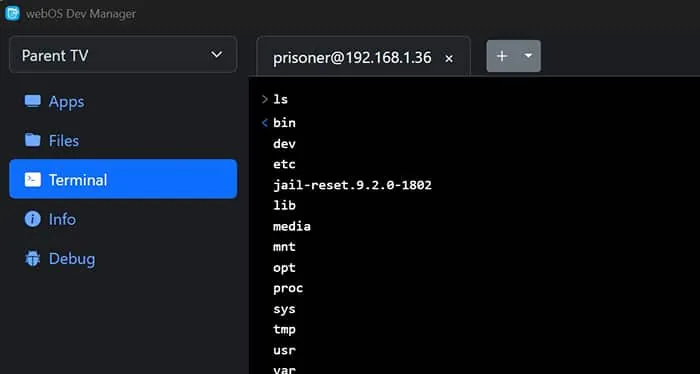This screenshot has height=374, width=700.
Task: Open the Info section
Action: click(123, 219)
